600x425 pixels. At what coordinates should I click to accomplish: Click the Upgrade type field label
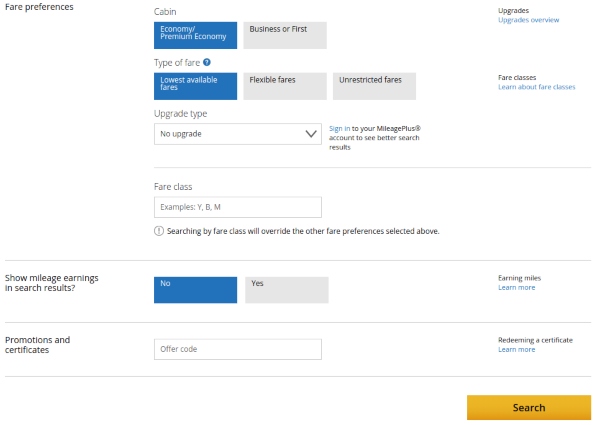[x=181, y=113]
